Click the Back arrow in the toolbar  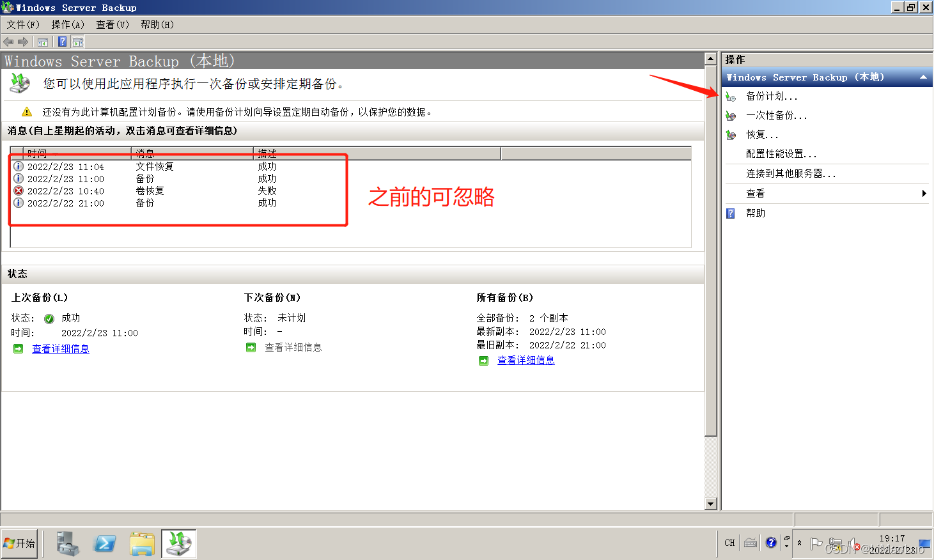[x=8, y=42]
